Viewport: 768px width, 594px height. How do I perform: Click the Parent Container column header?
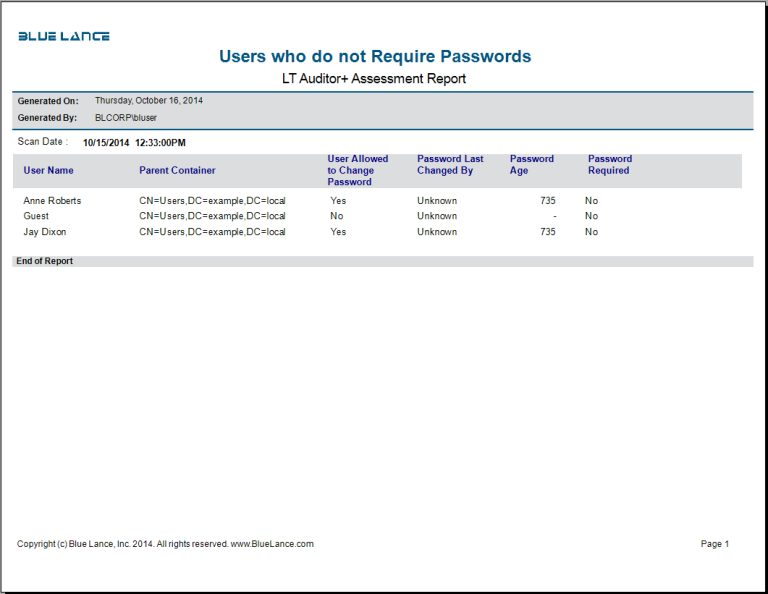[177, 170]
